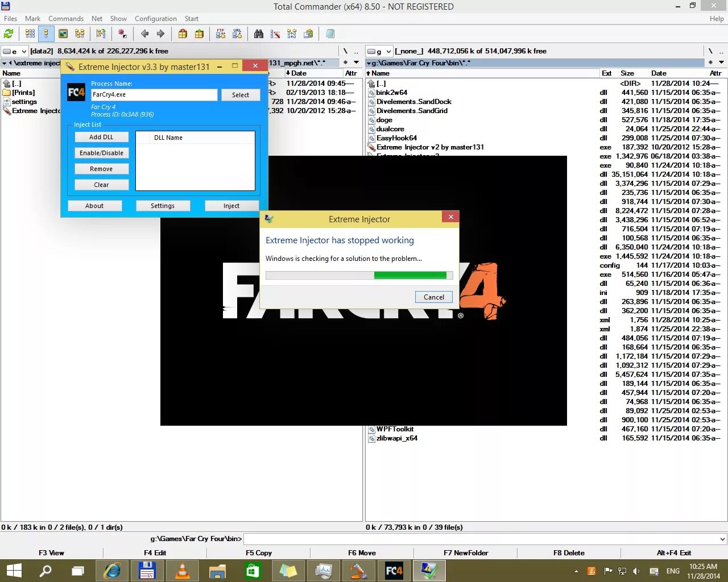
Task: Cancel the 'stopped working' dialog
Action: (434, 297)
